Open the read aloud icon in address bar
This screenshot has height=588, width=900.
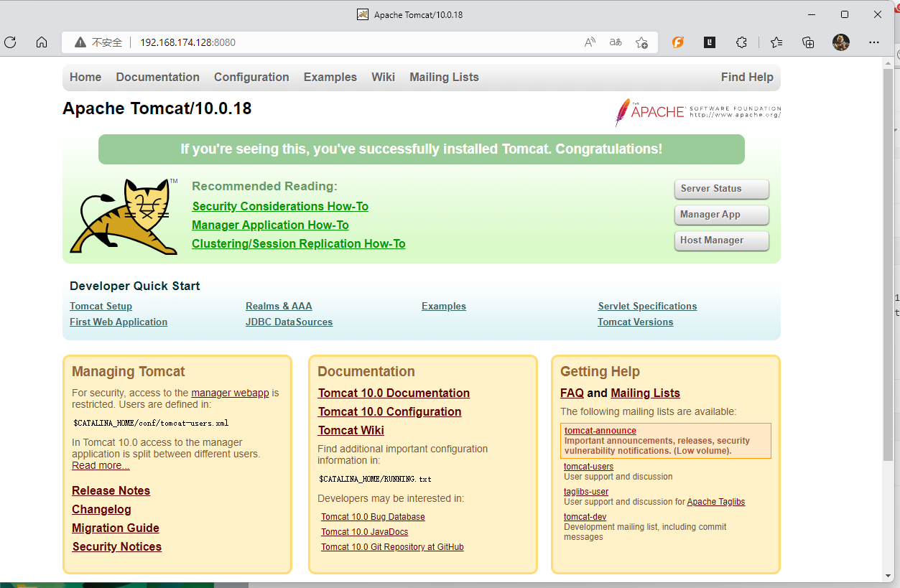(590, 42)
